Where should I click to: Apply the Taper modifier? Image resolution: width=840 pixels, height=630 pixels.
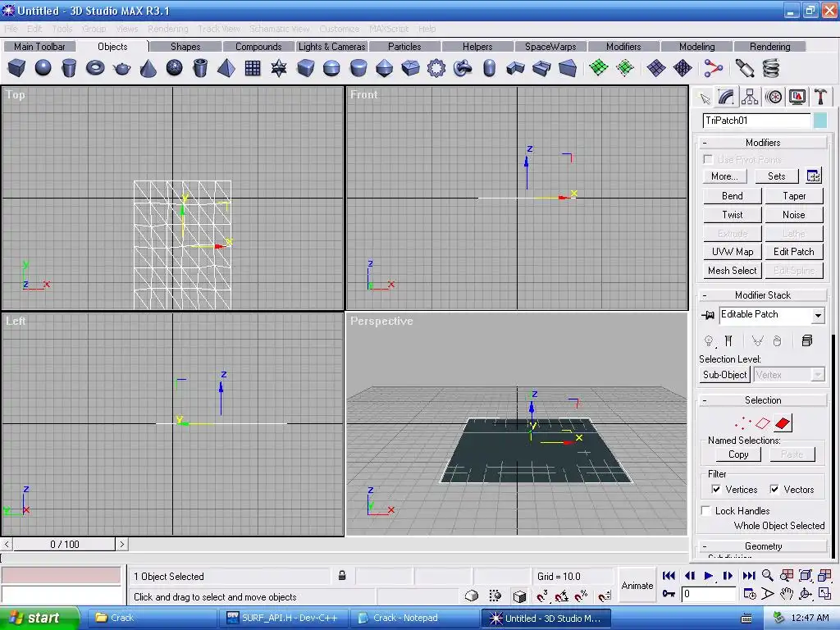pyautogui.click(x=794, y=196)
